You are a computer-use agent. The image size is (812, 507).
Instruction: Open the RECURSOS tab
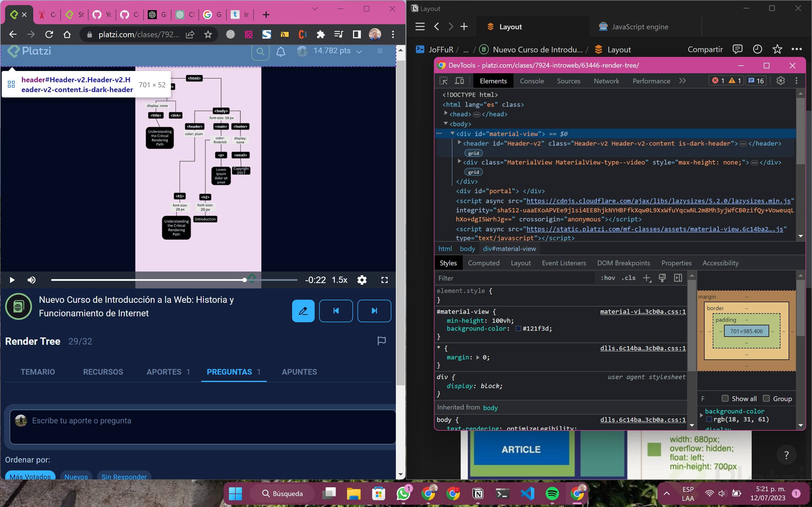click(103, 372)
